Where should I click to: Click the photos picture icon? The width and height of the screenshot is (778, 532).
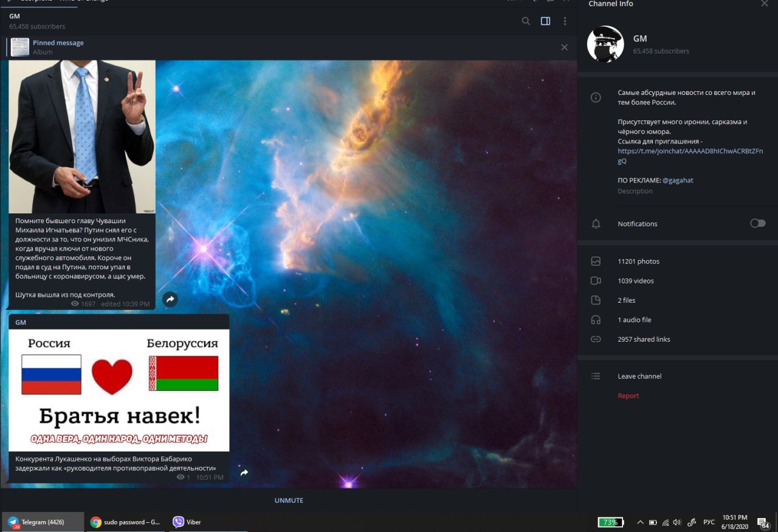596,261
